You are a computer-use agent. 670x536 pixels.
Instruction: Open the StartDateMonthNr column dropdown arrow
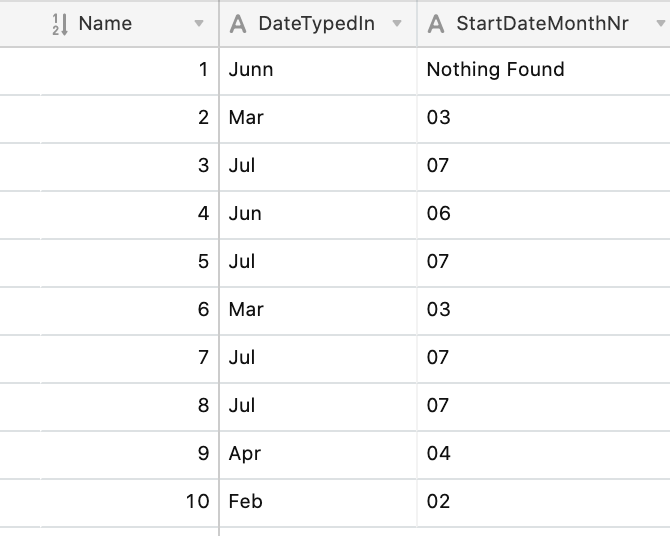(x=661, y=24)
